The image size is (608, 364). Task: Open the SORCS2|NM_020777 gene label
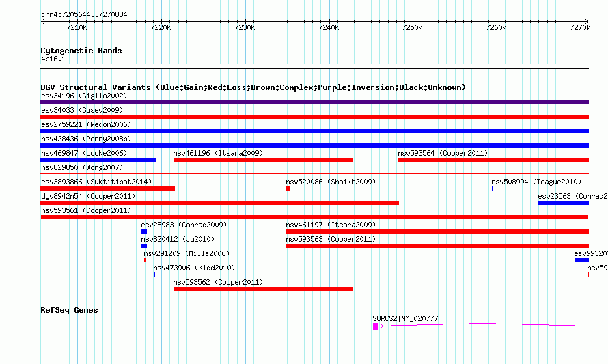(x=405, y=318)
